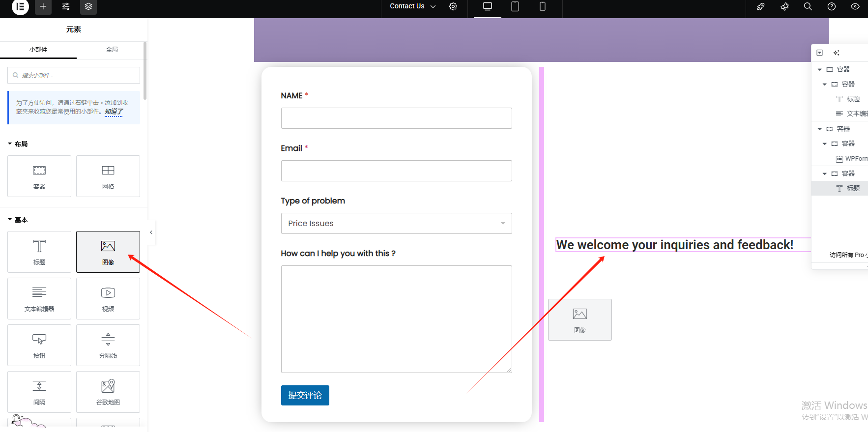Switch to the 全局 tab

tap(112, 50)
